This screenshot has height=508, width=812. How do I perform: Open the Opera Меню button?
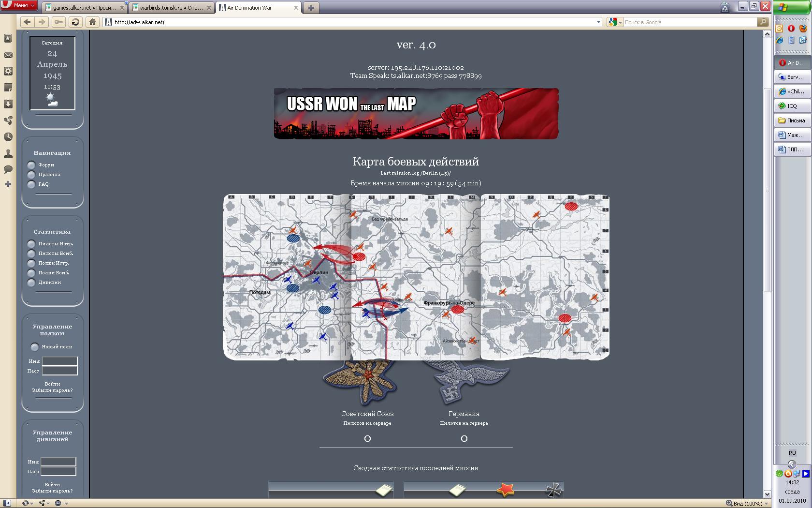click(x=19, y=5)
